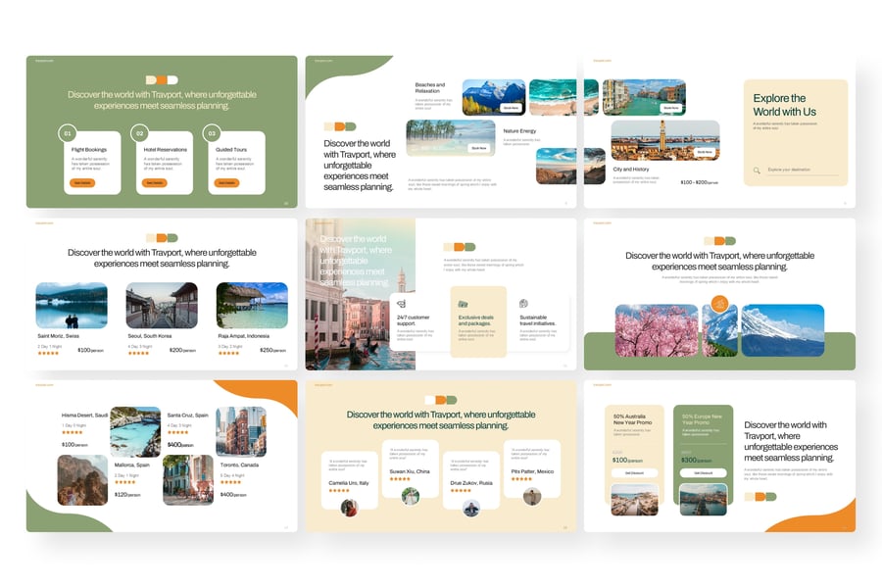Click the orange button under Flight Bookings
Image resolution: width=882 pixels, height=588 pixels.
[82, 182]
